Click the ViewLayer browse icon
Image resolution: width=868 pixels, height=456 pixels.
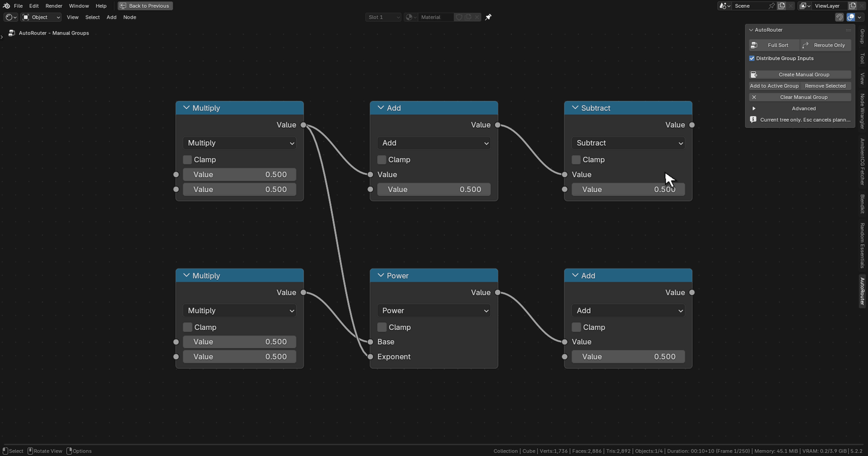[805, 5]
